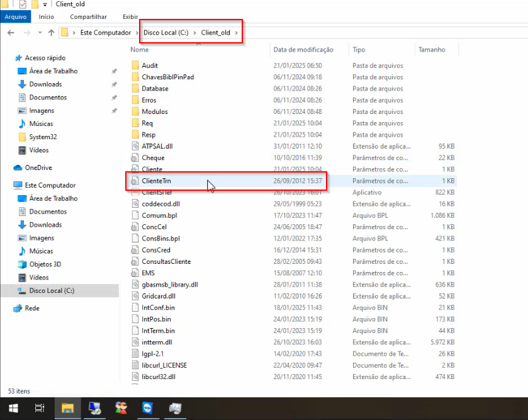Screen dimensions: 528x420
Task: Sort by Tipo column header
Action: click(359, 50)
